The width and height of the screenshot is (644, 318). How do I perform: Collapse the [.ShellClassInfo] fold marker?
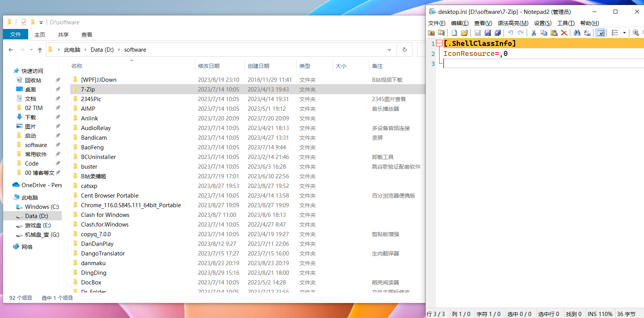439,43
